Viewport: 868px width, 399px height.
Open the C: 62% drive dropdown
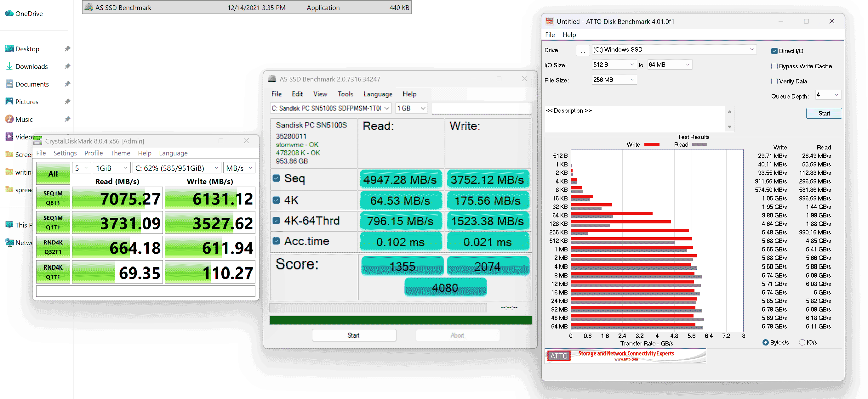177,168
